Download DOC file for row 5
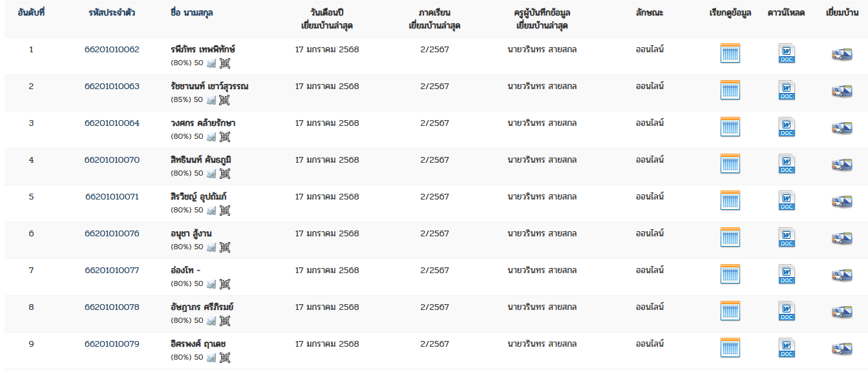The width and height of the screenshot is (868, 370). pyautogui.click(x=787, y=201)
